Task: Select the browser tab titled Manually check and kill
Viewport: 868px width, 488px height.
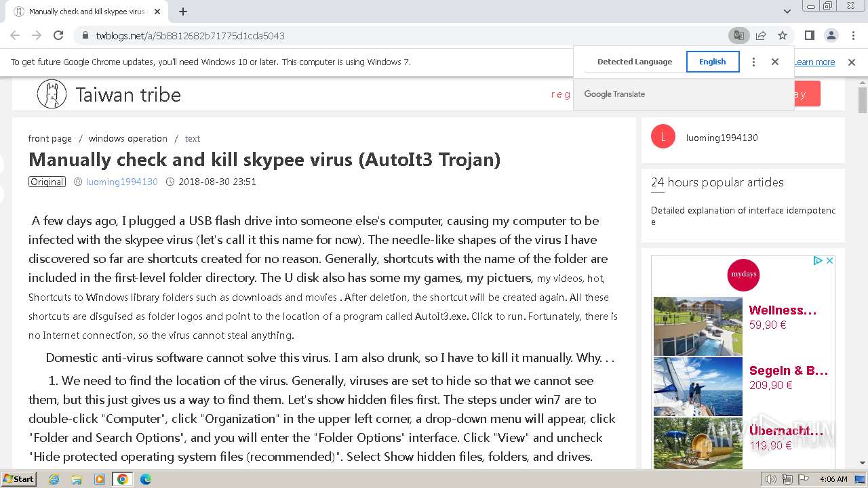Action: tap(87, 12)
